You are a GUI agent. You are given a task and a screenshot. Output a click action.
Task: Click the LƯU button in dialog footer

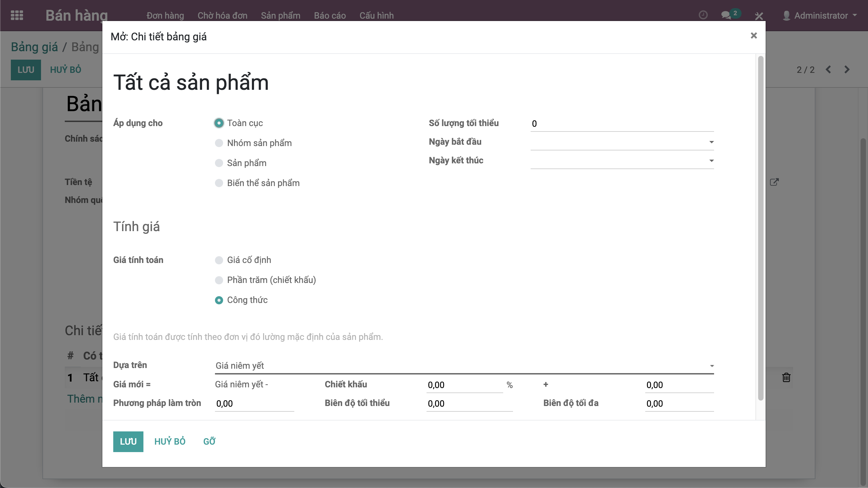128,441
